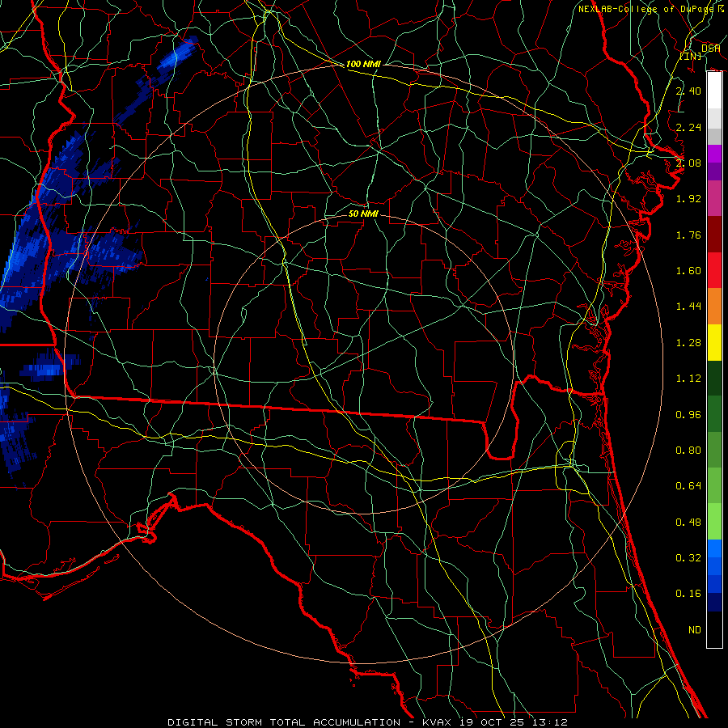Click the 1.44 legend value
Viewport: 728px width, 728px height.
click(688, 307)
